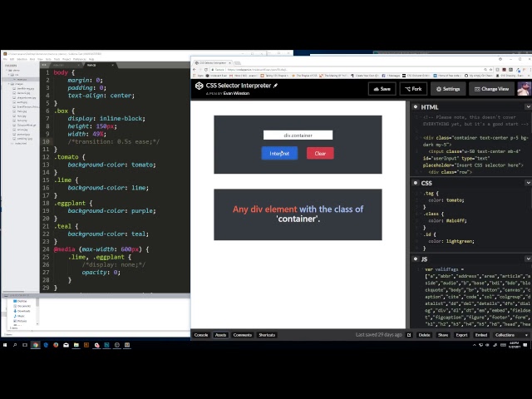Click the CodePen logo icon
The width and height of the screenshot is (532, 399).
[199, 86]
